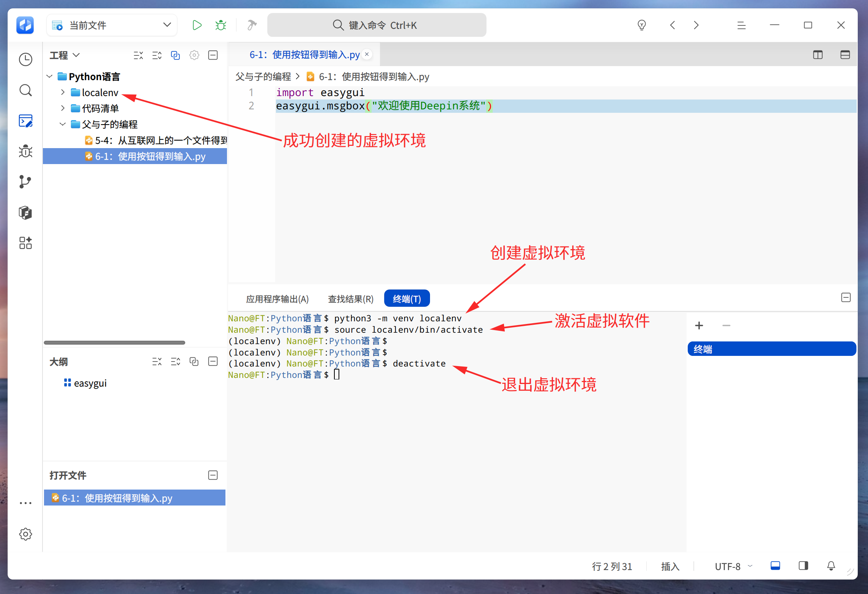Screen dimensions: 868x594
Task: Open project panel settings gear icon
Action: pos(194,55)
